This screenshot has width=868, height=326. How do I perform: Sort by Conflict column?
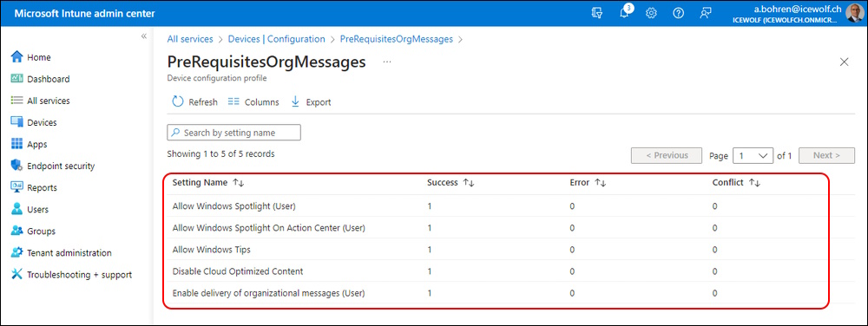click(x=736, y=182)
